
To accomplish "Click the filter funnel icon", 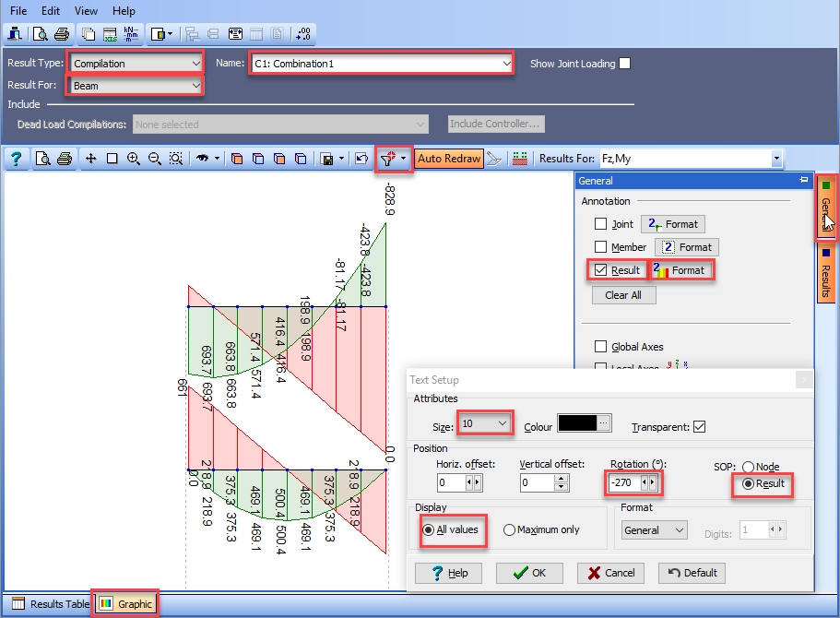I will tap(388, 159).
